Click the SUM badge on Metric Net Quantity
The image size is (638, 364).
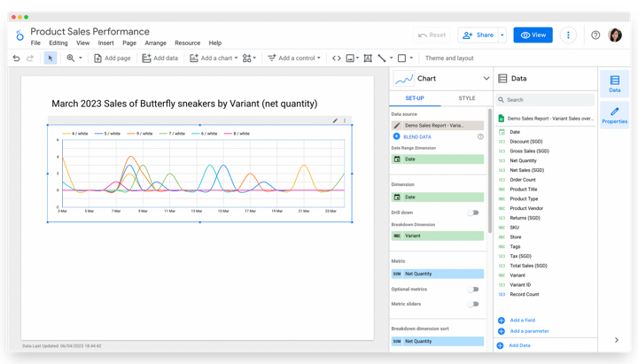pyautogui.click(x=397, y=274)
